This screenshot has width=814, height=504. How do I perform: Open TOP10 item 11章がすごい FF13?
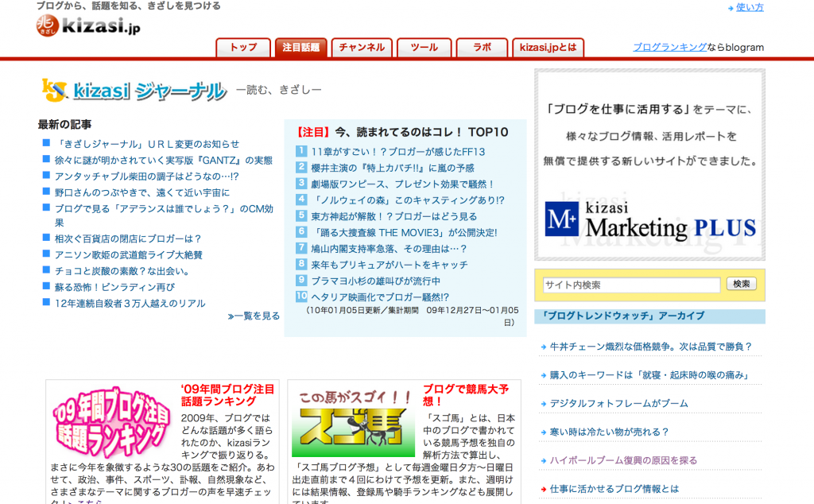pos(398,152)
